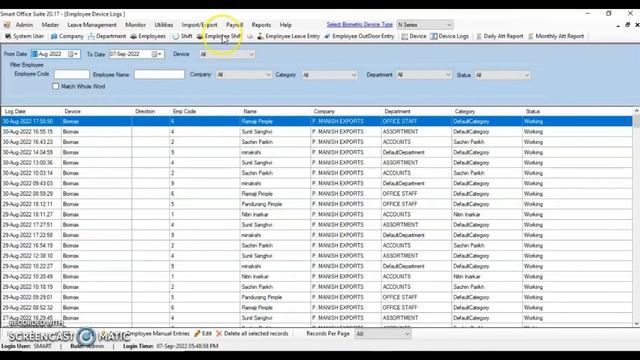
Task: Select the log row 29-Aug-2022 10:20:49
Action: (x=316, y=276)
